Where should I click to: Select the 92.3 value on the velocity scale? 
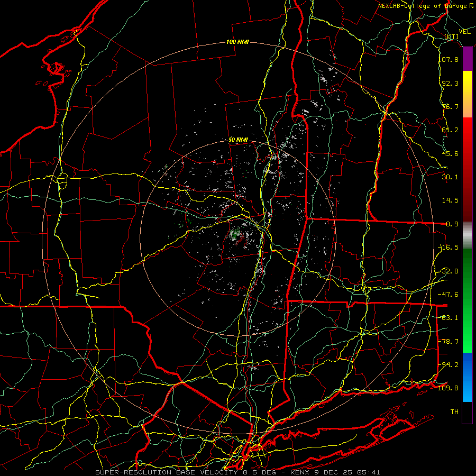(x=450, y=83)
